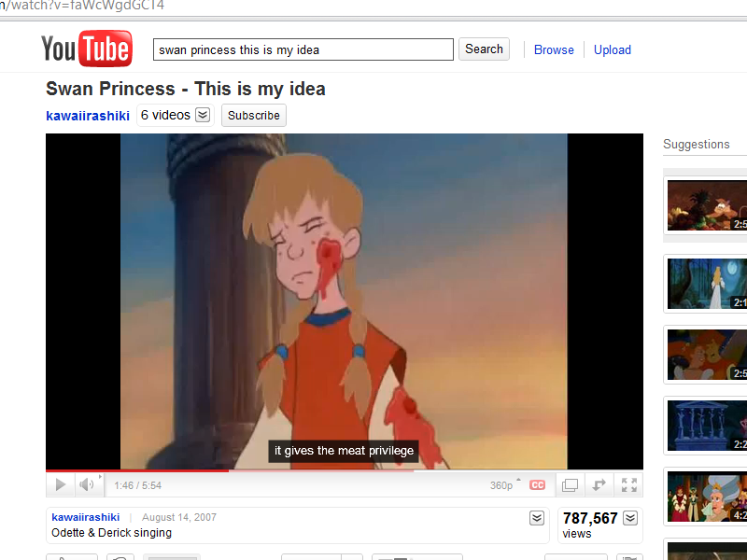Focus the search box containing swan princess
Image resolution: width=747 pixels, height=560 pixels.
(x=303, y=49)
